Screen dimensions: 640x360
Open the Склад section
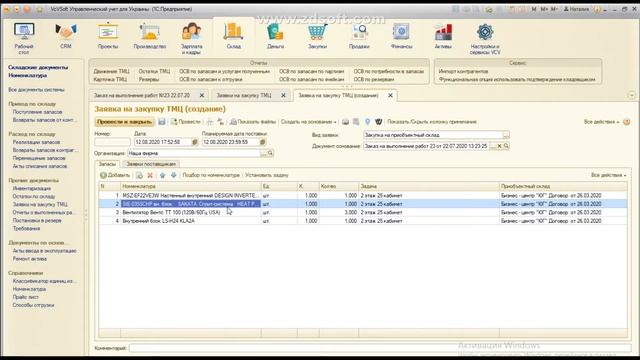[x=233, y=36]
